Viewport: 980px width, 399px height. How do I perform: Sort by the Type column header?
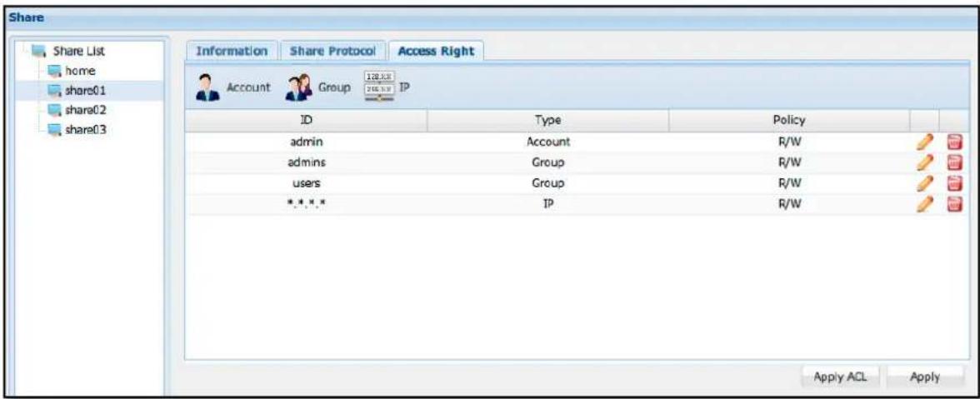point(548,120)
